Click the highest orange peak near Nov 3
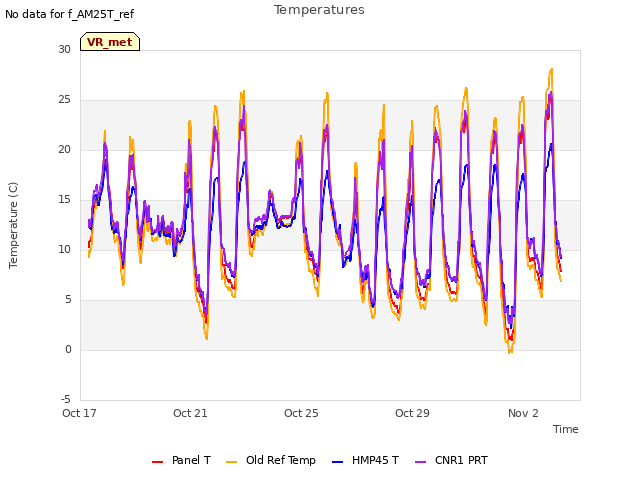Screen dimensions: 640x480 (x=551, y=69)
